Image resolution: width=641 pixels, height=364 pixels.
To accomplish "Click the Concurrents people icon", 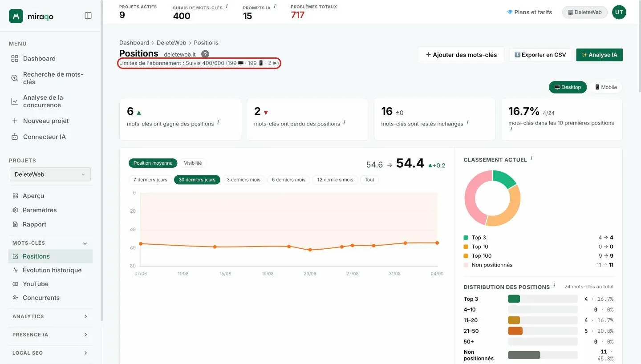I will click(16, 298).
